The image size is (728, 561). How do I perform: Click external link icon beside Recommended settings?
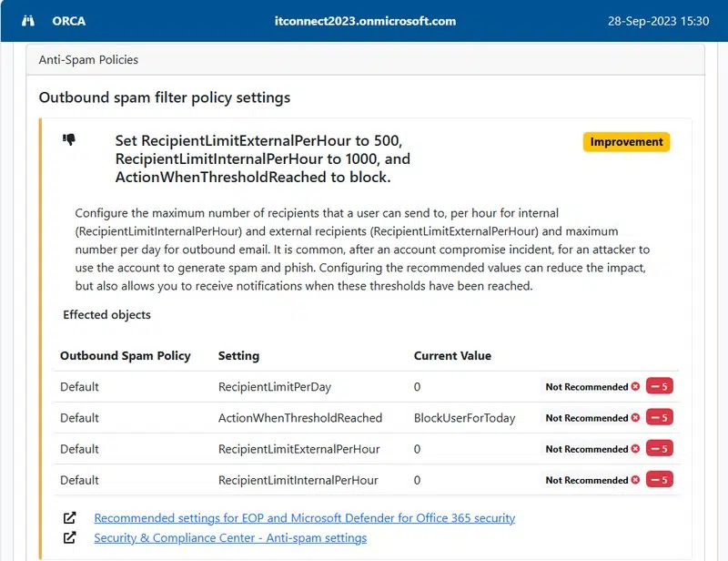[70, 518]
